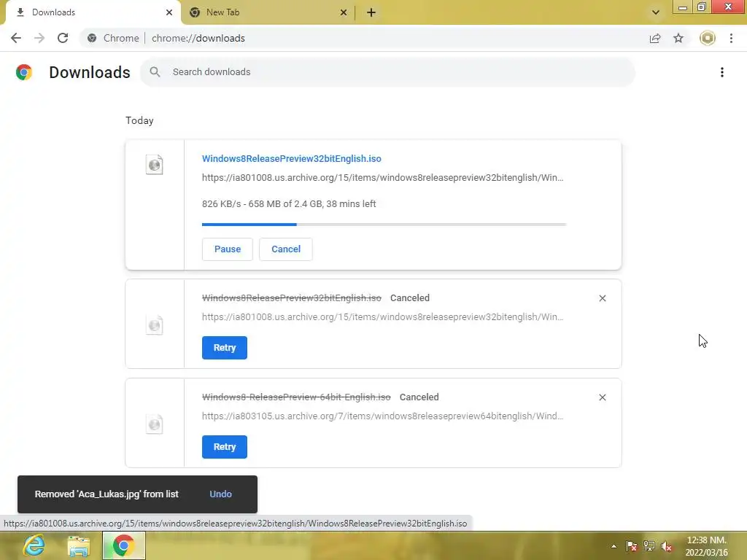The width and height of the screenshot is (747, 560).
Task: Click the file icon of canceled 64bit ISO
Action: 155,424
